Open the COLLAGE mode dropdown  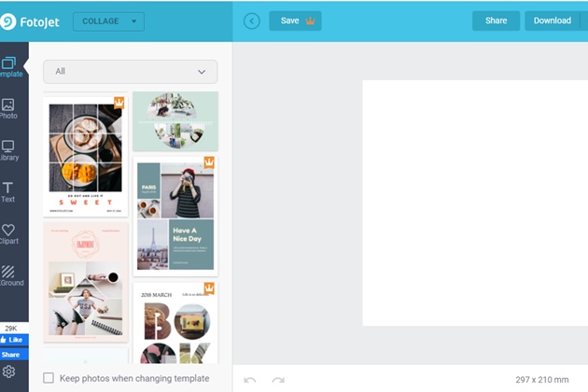click(x=107, y=21)
